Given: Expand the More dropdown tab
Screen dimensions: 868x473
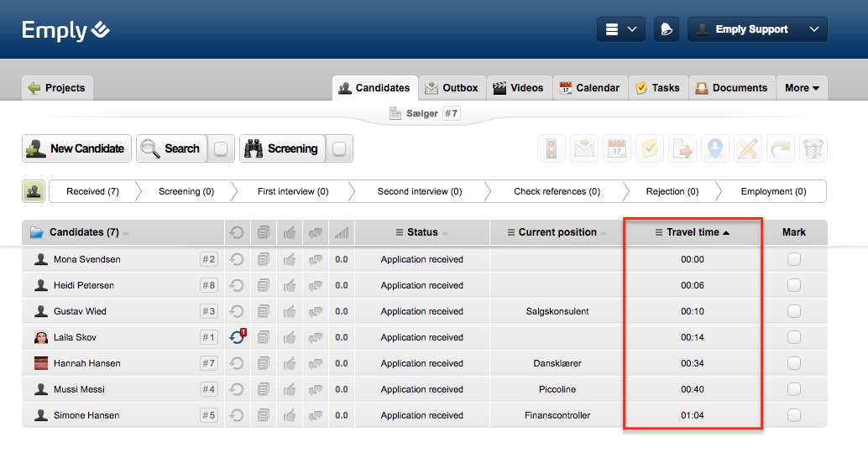Looking at the screenshot, I should (802, 88).
